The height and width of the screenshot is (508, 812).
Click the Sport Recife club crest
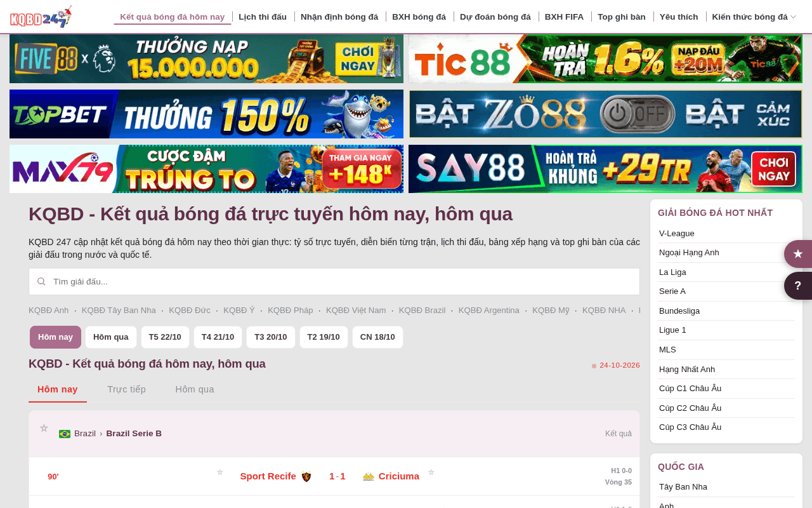click(306, 477)
